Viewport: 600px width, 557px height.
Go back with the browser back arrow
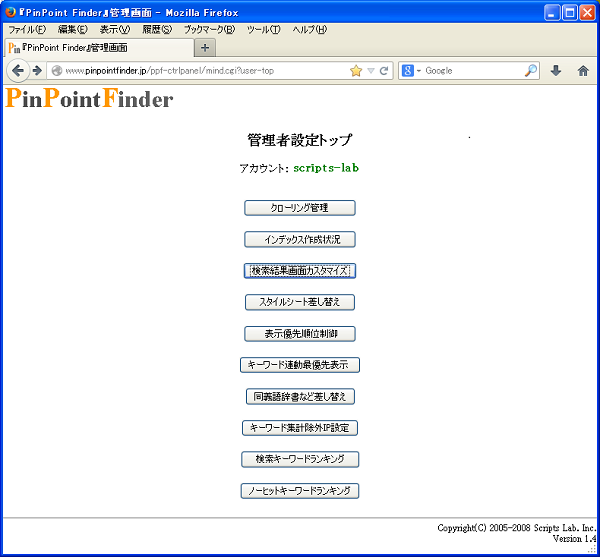tap(18, 70)
